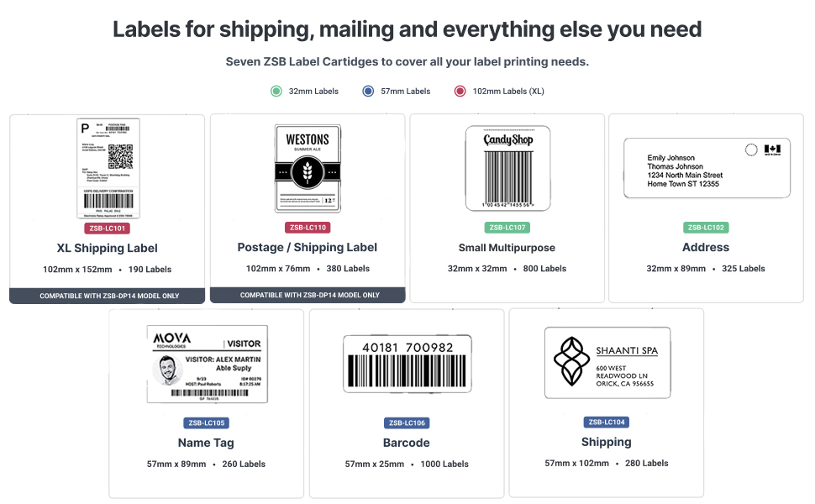Select the Shaanti Spa shipping label image
The image size is (815, 504).
[606, 363]
